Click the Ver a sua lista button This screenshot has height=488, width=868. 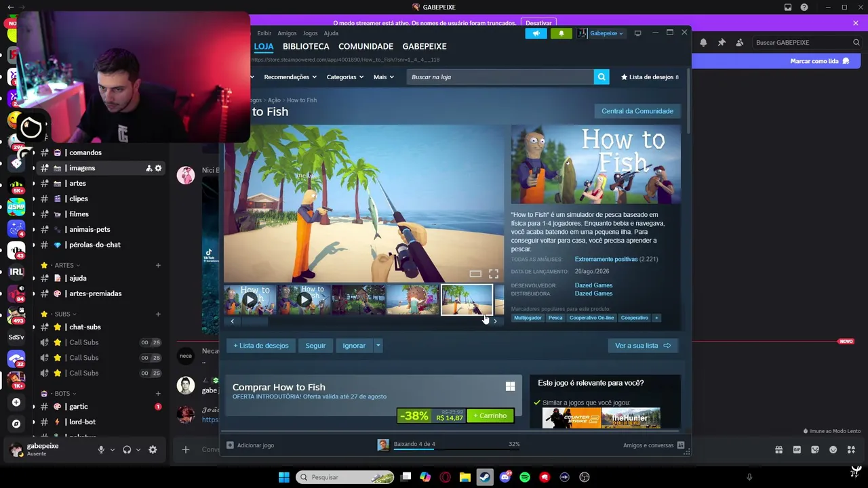[643, 346]
